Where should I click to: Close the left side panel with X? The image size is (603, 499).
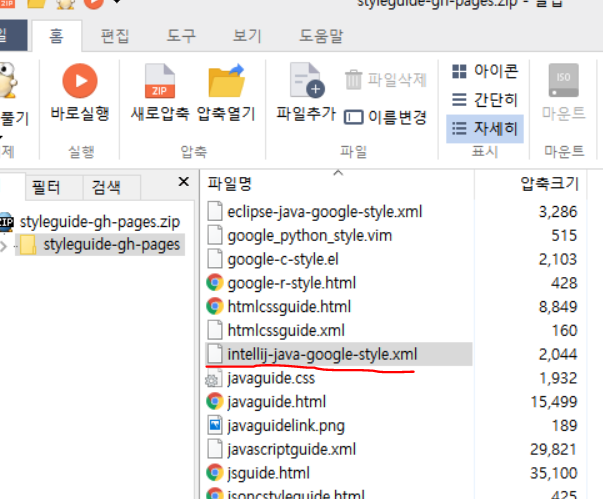pos(184,181)
